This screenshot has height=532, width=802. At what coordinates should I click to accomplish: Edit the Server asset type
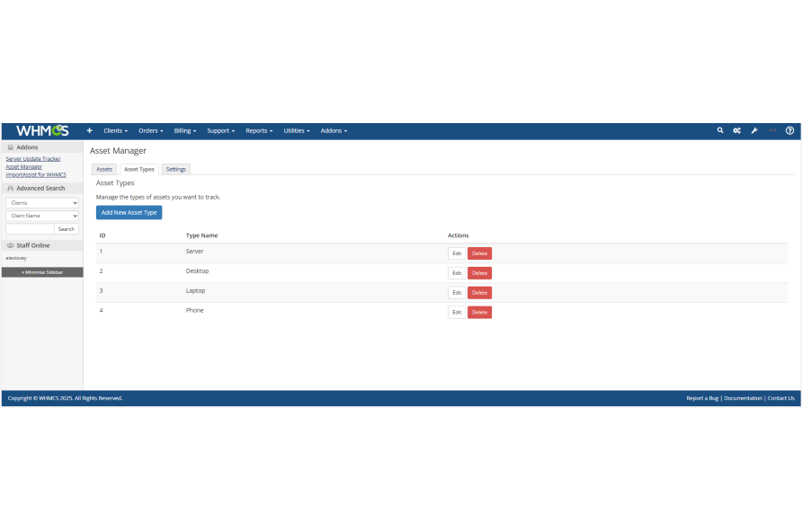click(457, 253)
